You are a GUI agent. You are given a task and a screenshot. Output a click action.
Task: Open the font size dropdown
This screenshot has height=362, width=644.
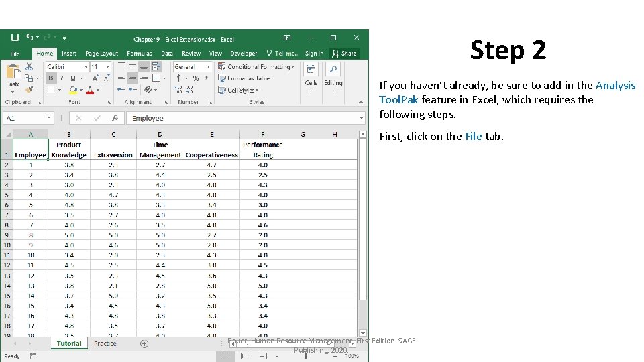(x=108, y=67)
